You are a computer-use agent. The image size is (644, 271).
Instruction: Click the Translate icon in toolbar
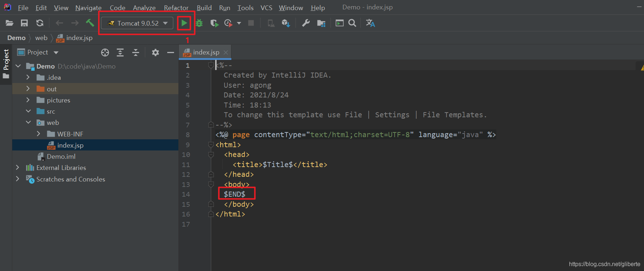click(370, 23)
